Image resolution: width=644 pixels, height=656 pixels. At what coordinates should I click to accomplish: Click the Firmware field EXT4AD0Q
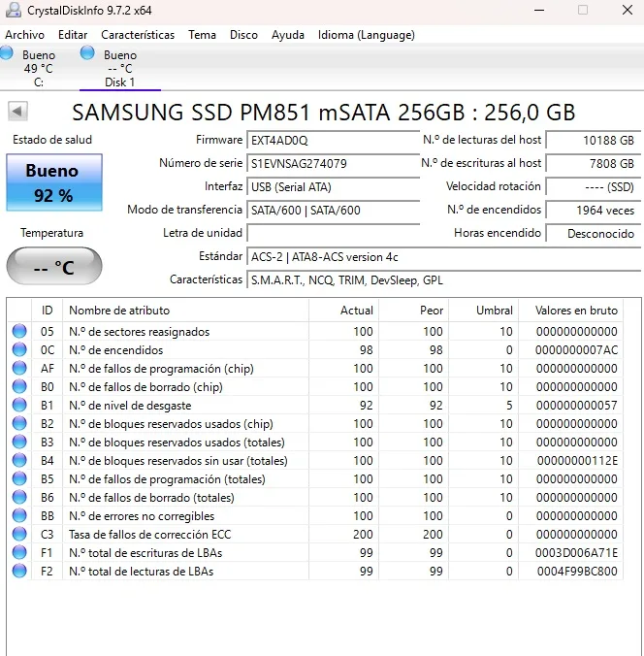[x=334, y=140]
